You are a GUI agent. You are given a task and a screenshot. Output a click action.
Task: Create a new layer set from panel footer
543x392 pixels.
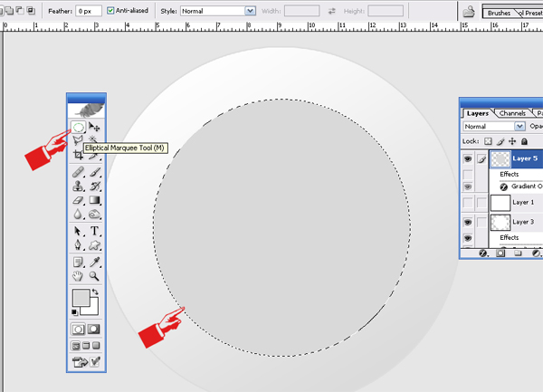pyautogui.click(x=518, y=253)
